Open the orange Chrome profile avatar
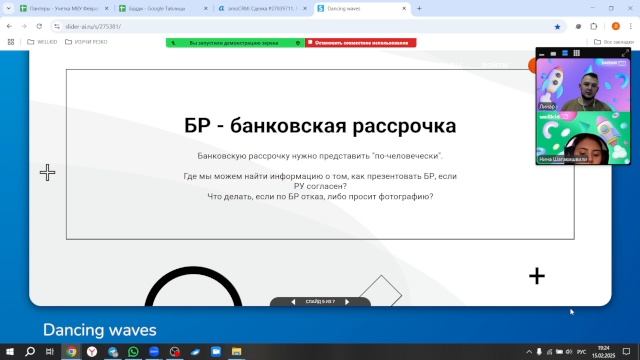The width and height of the screenshot is (640, 360). (x=616, y=26)
